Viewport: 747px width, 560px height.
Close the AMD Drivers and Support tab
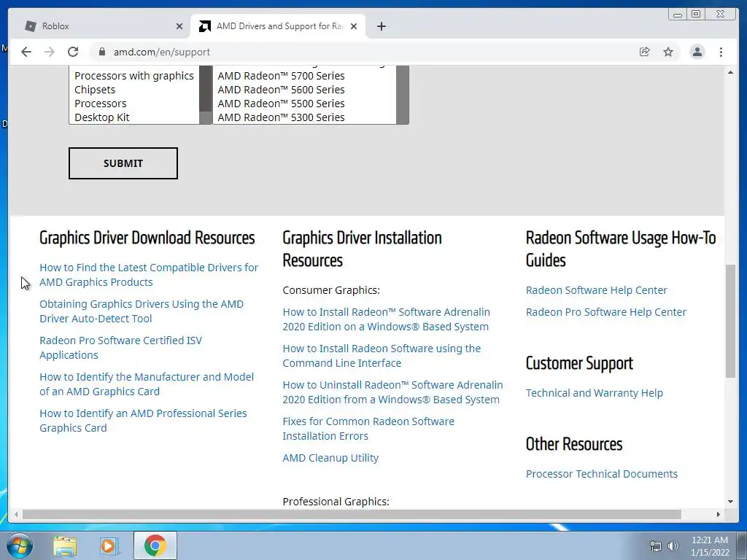click(354, 26)
